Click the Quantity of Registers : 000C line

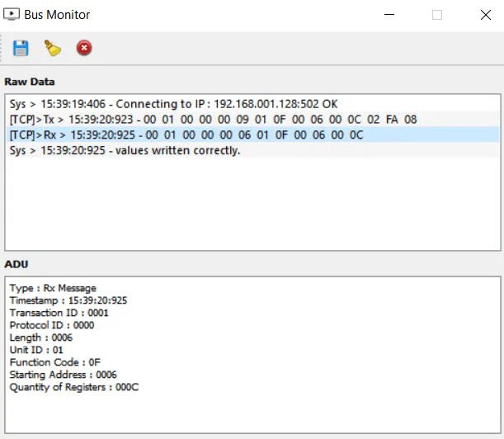point(74,387)
